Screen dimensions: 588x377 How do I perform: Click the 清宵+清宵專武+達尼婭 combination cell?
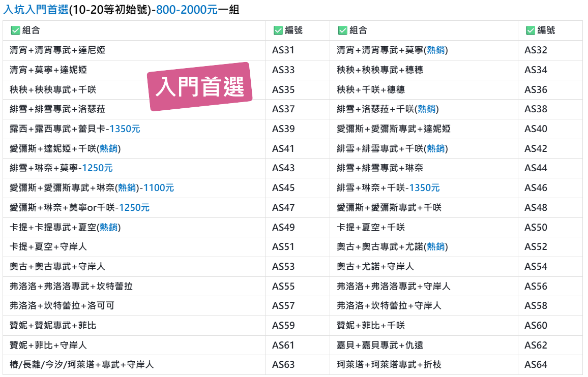(x=134, y=50)
